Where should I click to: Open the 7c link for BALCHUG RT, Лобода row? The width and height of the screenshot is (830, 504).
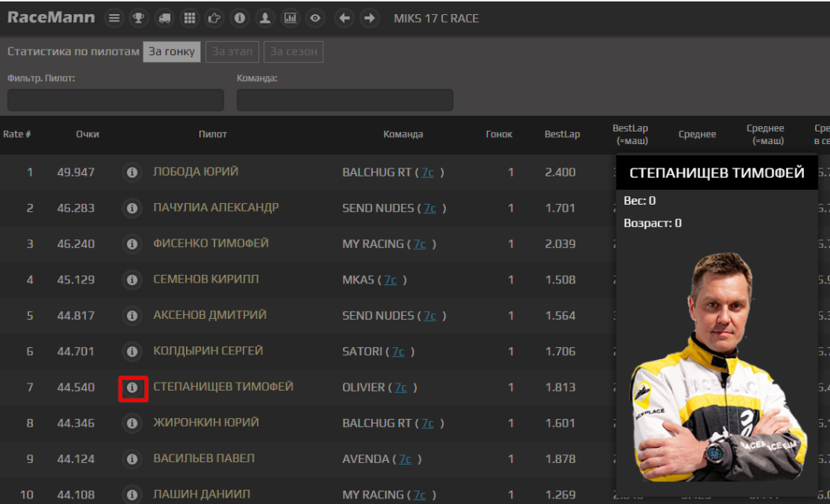point(428,172)
